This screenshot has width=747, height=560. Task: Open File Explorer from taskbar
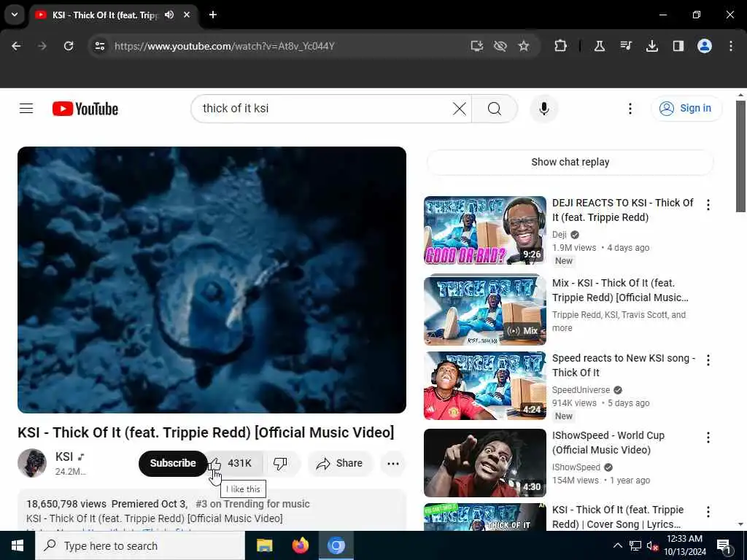[264, 545]
